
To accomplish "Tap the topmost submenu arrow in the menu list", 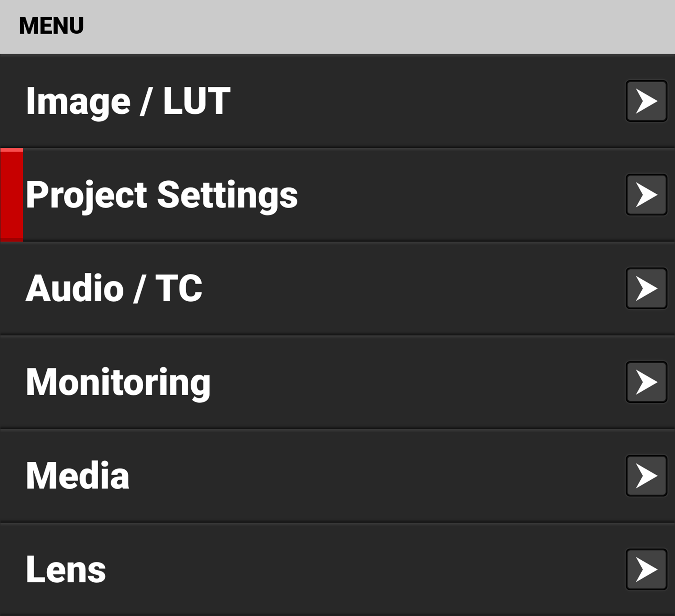I will pyautogui.click(x=645, y=101).
